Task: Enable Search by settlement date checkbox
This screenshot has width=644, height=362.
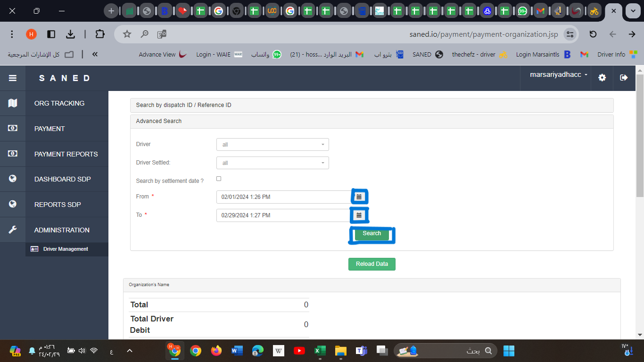Action: click(x=219, y=179)
